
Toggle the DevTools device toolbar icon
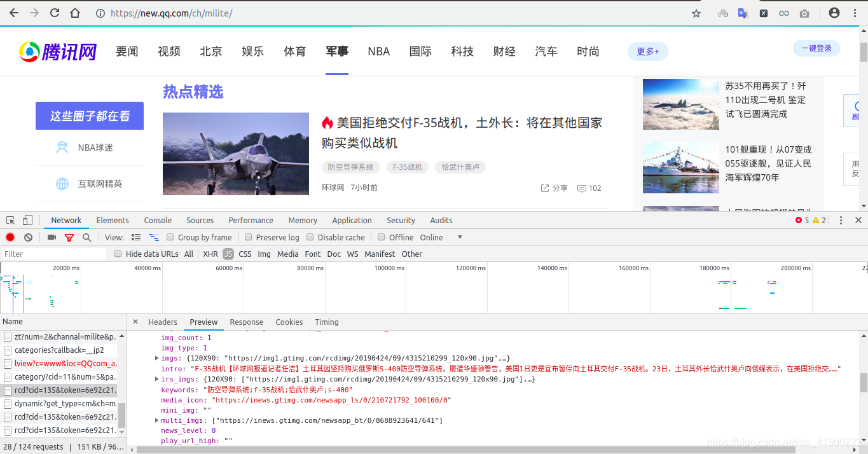27,220
